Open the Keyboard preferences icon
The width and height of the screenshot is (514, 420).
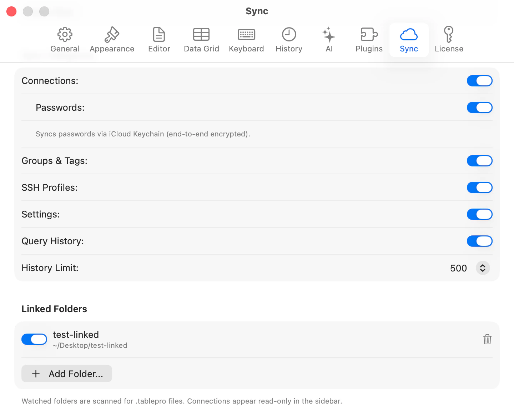(x=246, y=39)
